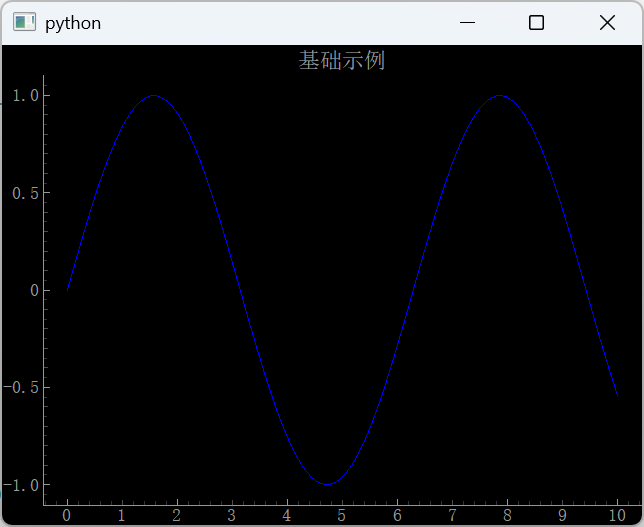The height and width of the screenshot is (527, 644).
Task: Click x-axis tick label 7
Action: point(452,515)
